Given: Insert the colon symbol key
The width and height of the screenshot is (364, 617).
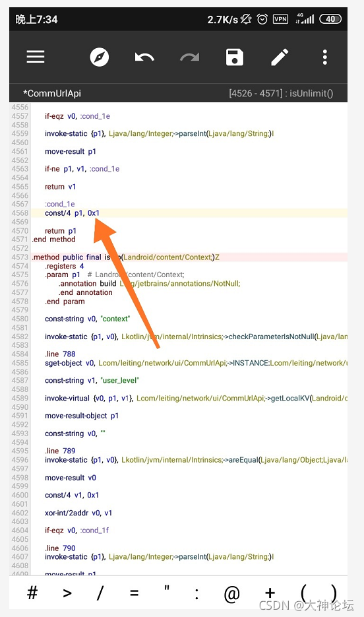Looking at the screenshot, I should click(197, 594).
